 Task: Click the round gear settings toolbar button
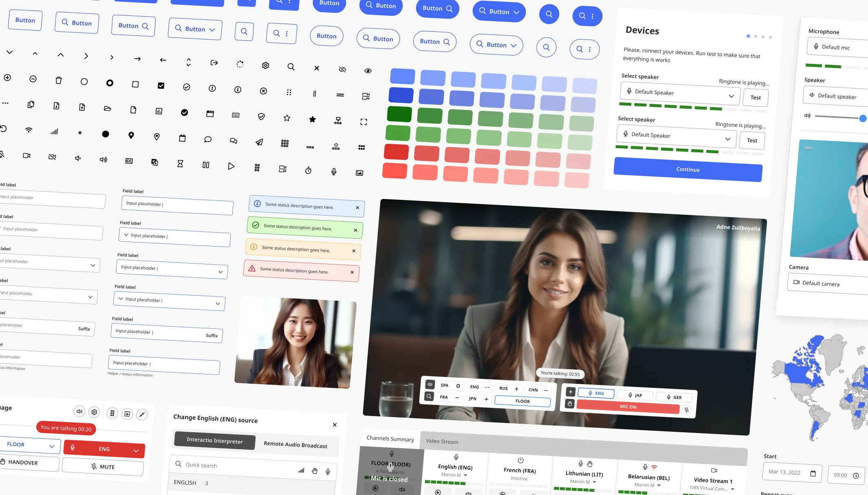click(94, 412)
